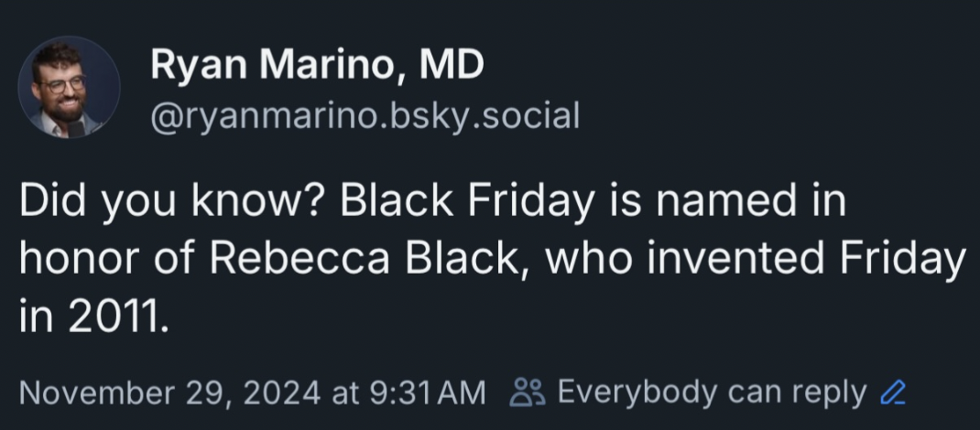
Task: Open the @ryanmarino.bsky.social handle
Action: 364,115
